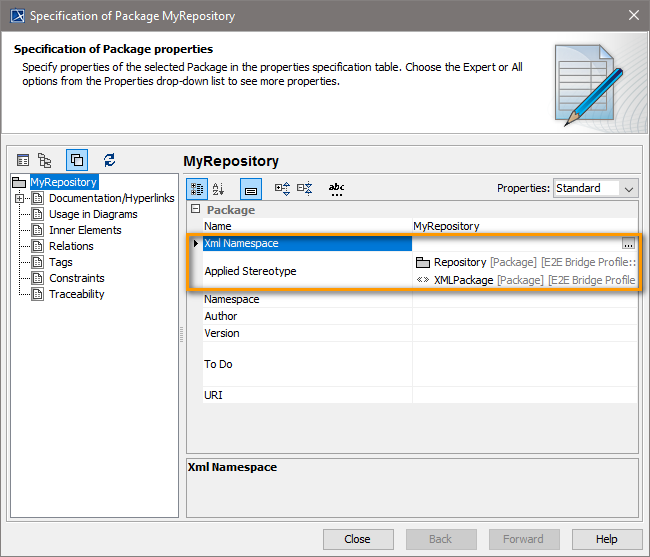650x557 pixels.
Task: Click the alphabetical sort icon
Action: pyautogui.click(x=219, y=188)
